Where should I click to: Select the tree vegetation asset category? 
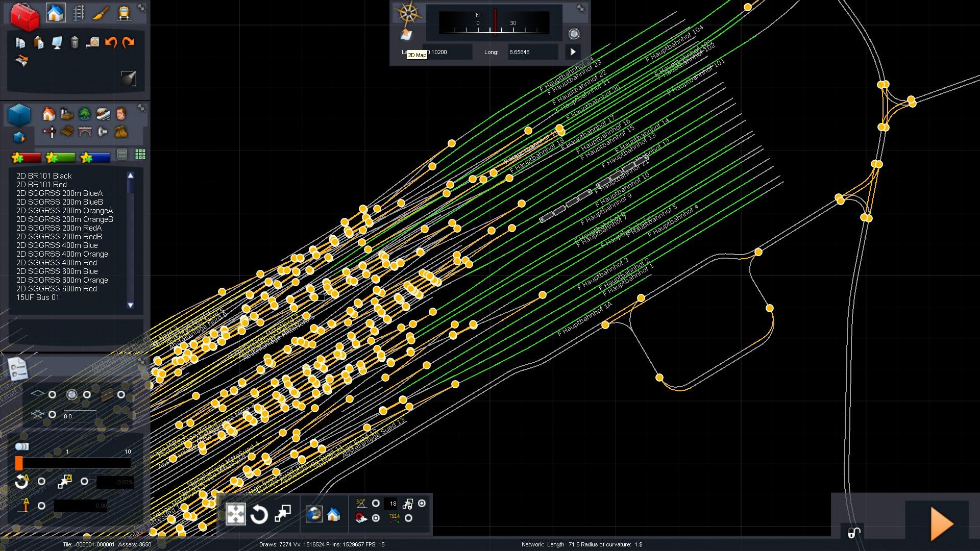pyautogui.click(x=84, y=113)
